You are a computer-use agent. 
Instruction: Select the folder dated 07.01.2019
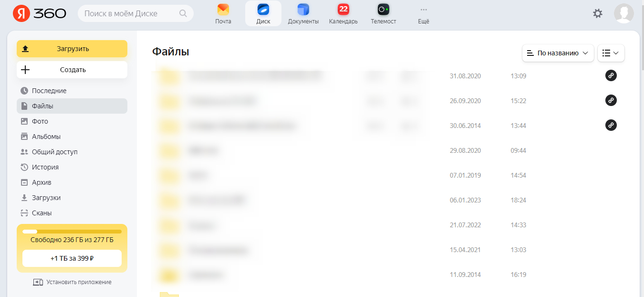click(388, 175)
